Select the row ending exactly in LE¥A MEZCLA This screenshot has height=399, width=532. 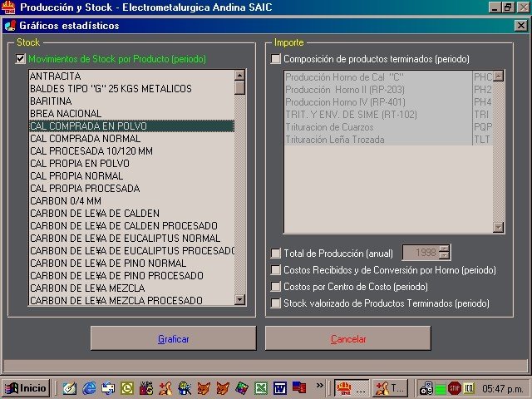click(131, 288)
